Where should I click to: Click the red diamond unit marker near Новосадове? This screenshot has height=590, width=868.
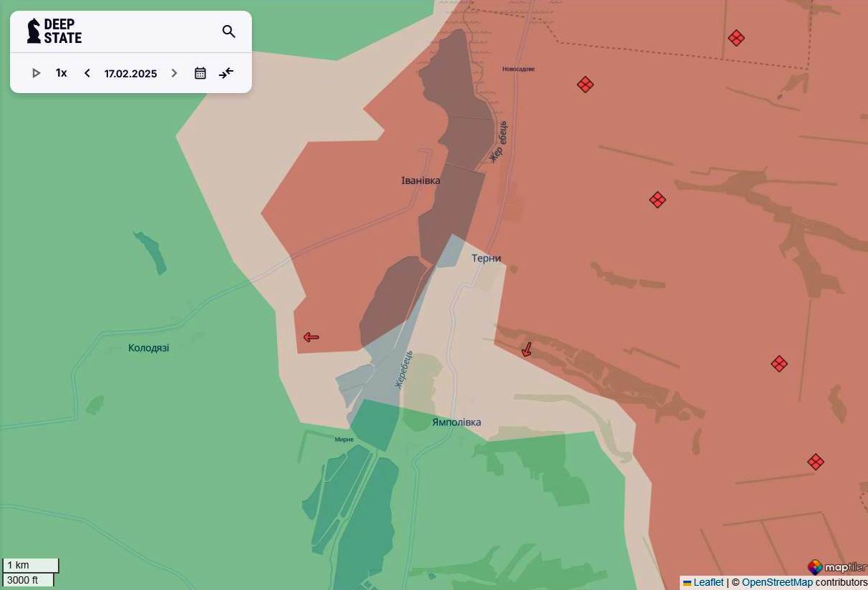click(585, 84)
